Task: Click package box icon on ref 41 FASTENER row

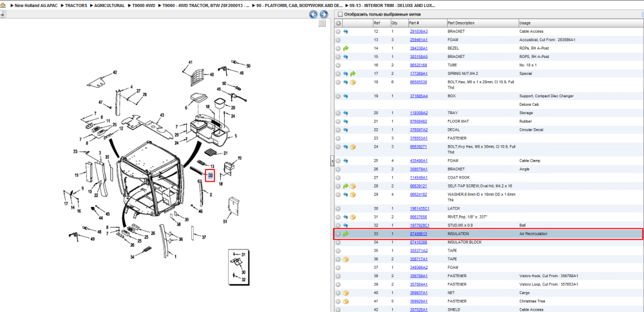Action: point(345,301)
